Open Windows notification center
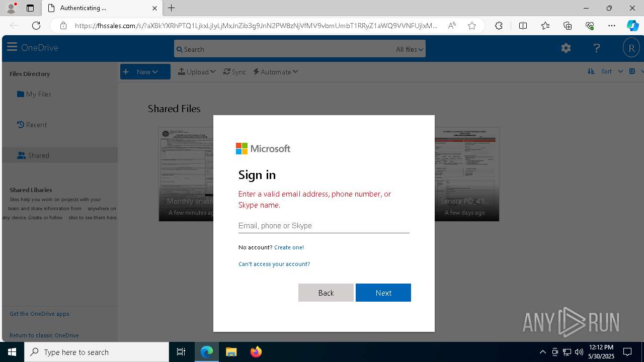This screenshot has height=362, width=644. coord(627,352)
